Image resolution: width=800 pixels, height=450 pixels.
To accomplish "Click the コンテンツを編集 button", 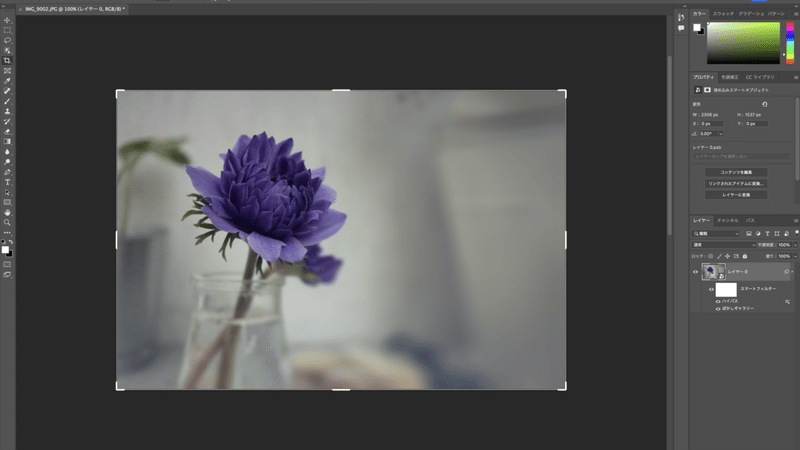I will point(736,172).
